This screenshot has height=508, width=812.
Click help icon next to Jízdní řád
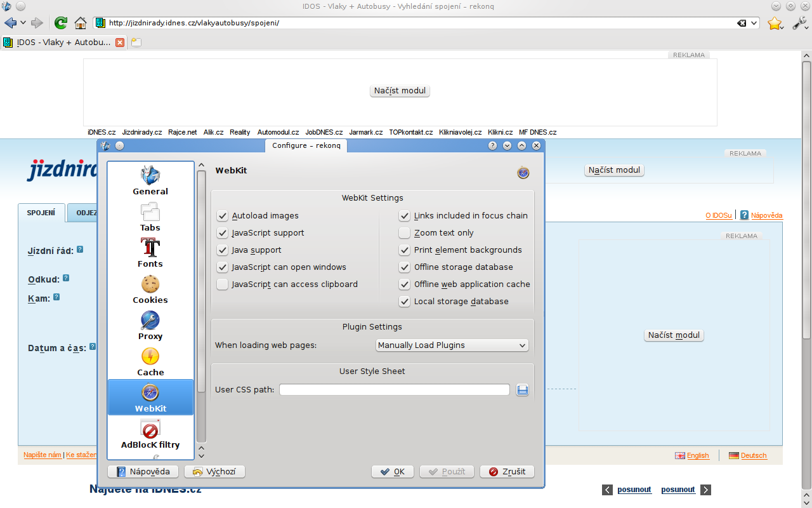(x=80, y=250)
